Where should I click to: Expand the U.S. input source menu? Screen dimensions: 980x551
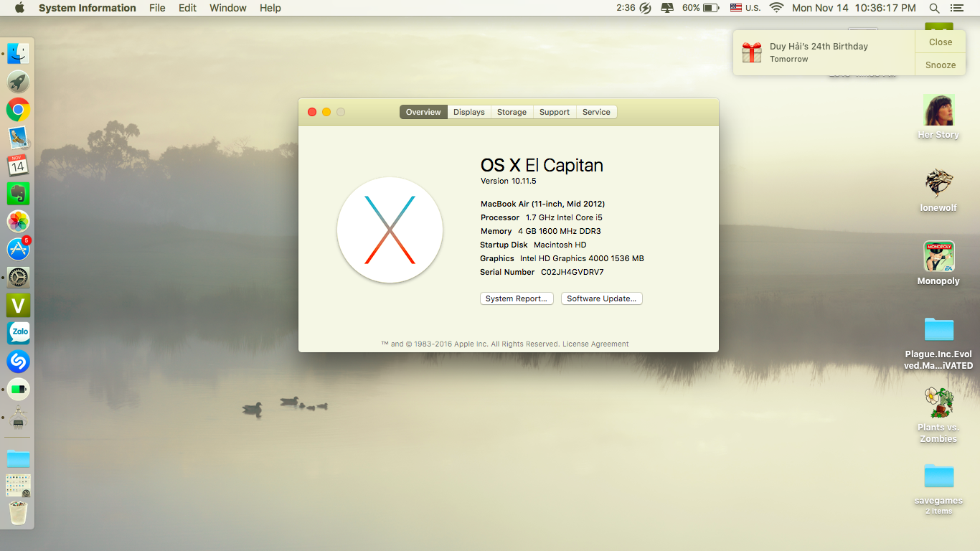tap(745, 8)
